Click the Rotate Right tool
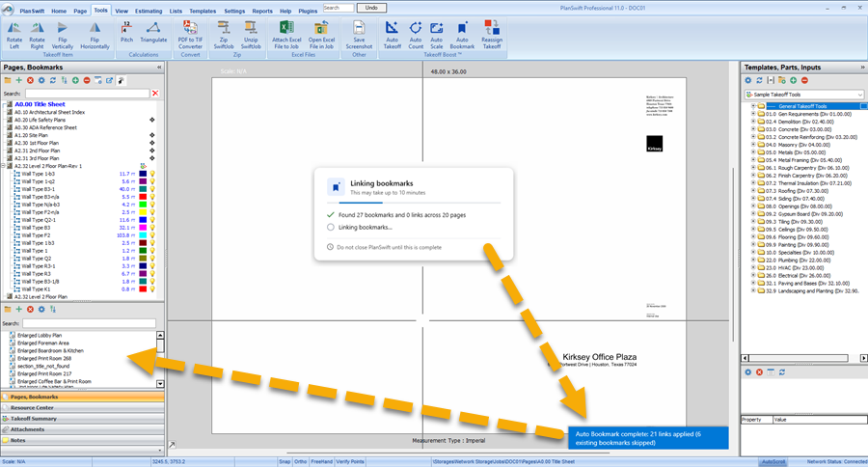Screen dimensions: 868x467 pos(37,36)
